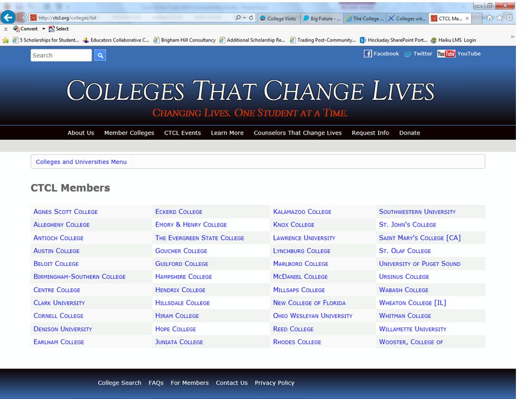Image resolution: width=532 pixels, height=399 pixels.
Task: Open the Agnes Scott College link
Action: pyautogui.click(x=65, y=212)
